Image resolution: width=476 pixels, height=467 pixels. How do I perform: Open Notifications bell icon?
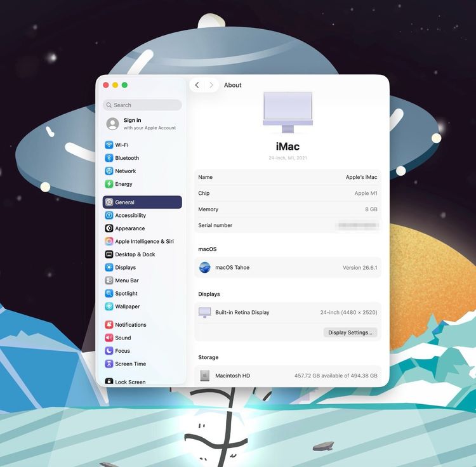pyautogui.click(x=109, y=325)
